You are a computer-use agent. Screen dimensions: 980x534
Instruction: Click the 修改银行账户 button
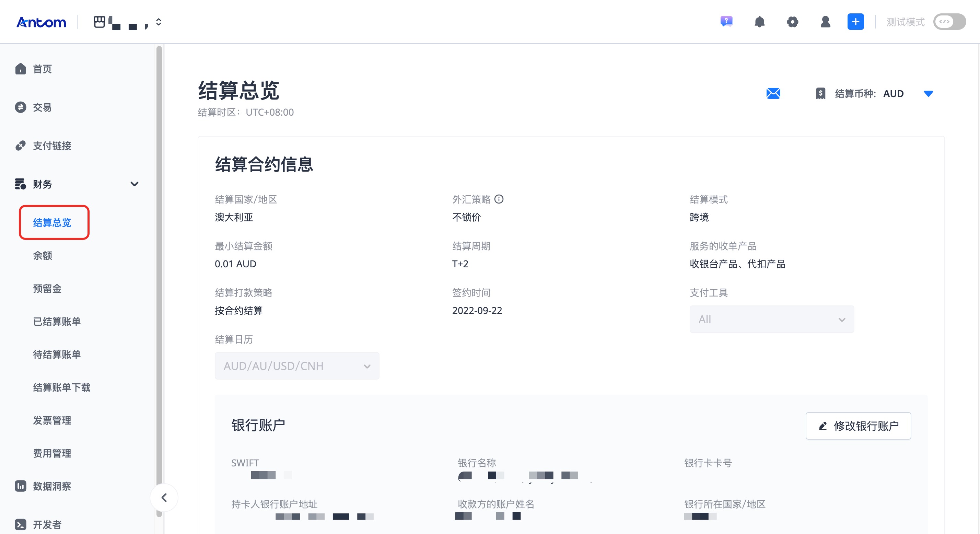pyautogui.click(x=858, y=426)
